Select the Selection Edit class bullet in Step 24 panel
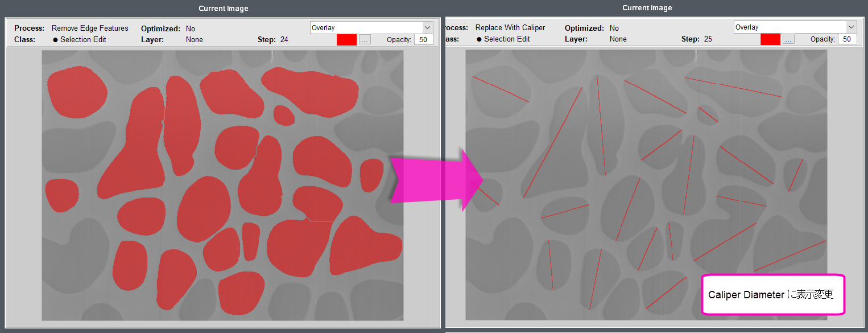The image size is (868, 333). tap(56, 40)
